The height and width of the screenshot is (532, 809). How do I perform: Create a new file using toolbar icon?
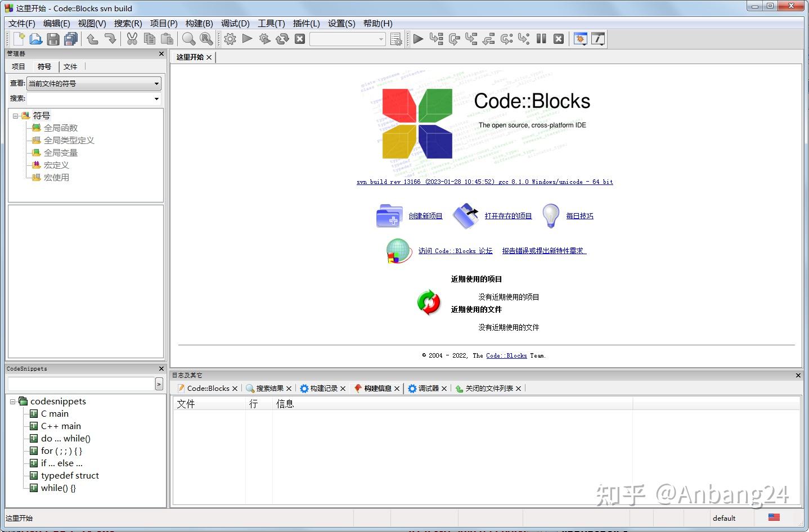coord(18,38)
